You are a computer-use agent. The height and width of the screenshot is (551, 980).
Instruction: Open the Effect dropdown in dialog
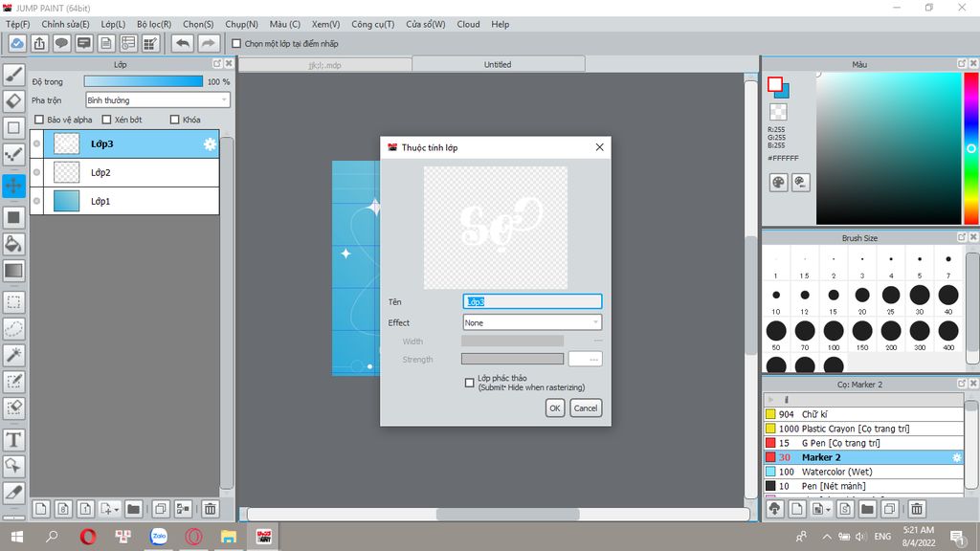[x=532, y=322]
